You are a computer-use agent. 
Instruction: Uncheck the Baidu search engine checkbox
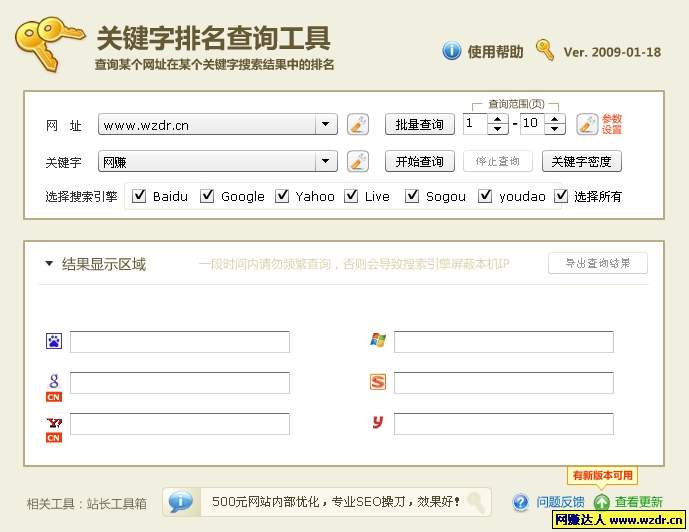click(x=139, y=195)
